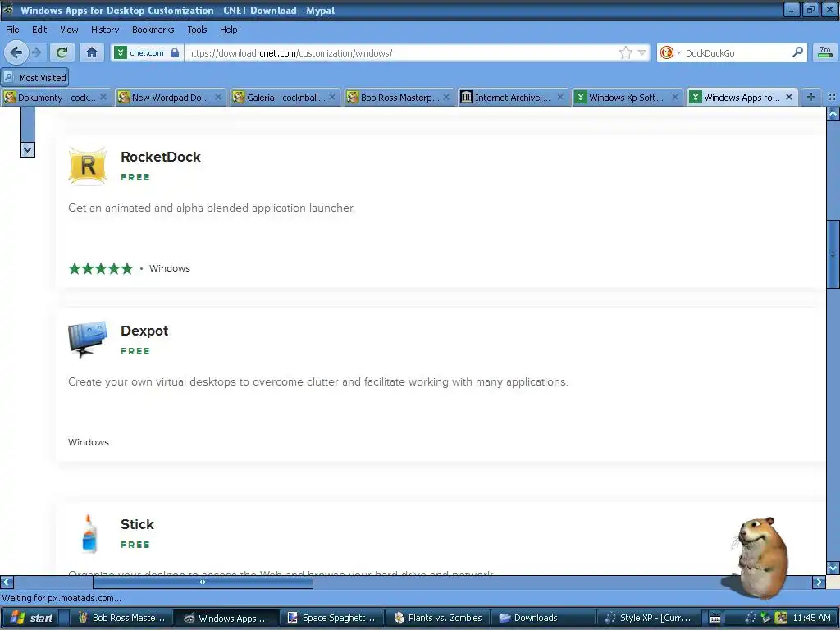Expand the blue sidebar down-arrow button
The width and height of the screenshot is (840, 630).
pyautogui.click(x=27, y=149)
